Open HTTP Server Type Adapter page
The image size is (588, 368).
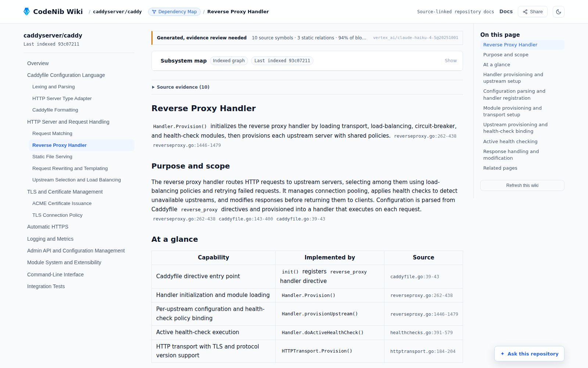point(62,99)
